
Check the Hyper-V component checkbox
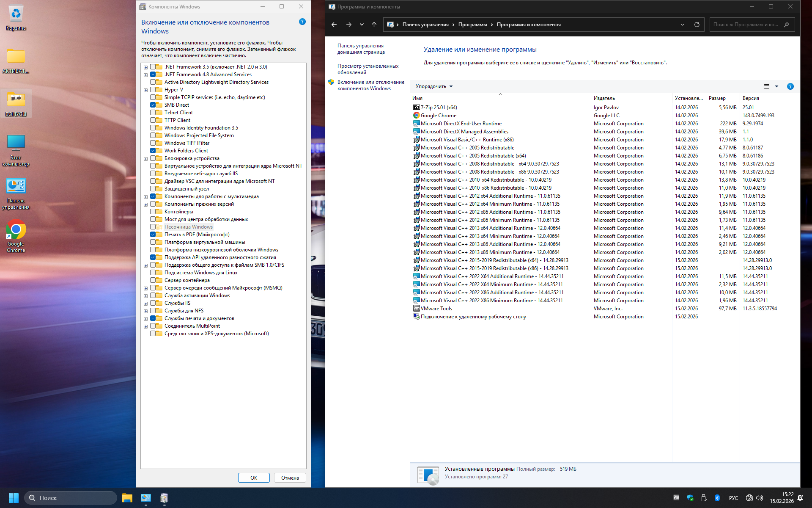coord(153,90)
